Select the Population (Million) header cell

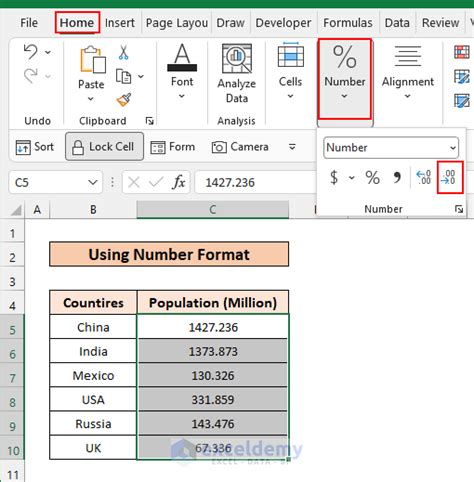tap(213, 303)
